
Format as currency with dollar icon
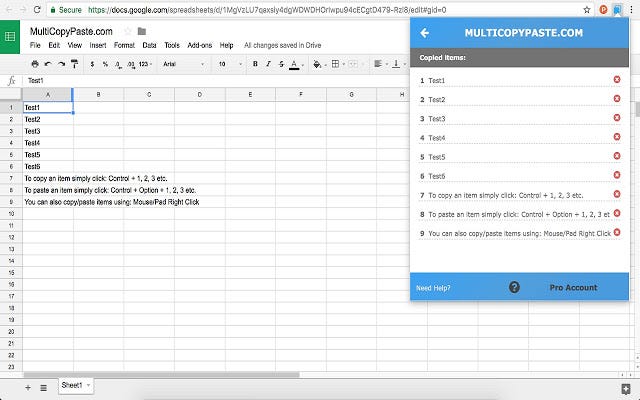pyautogui.click(x=92, y=64)
